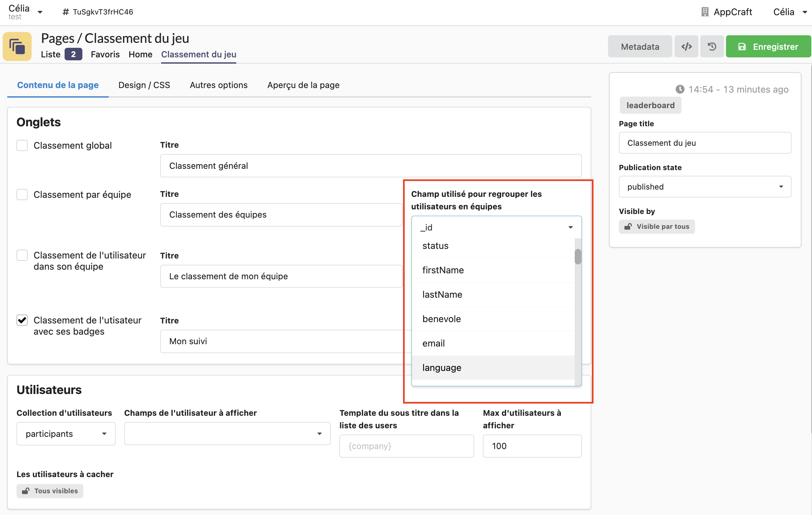Screen dimensions: 812x515
Task: Click the Pages stacked-squares icon
Action: tap(17, 46)
